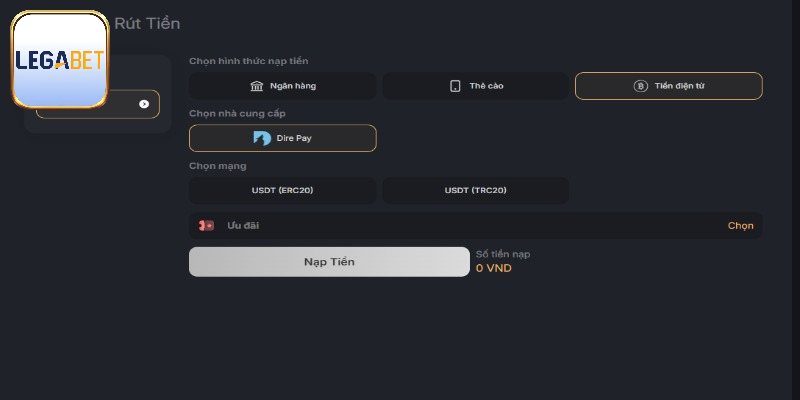This screenshot has height=400, width=800.
Task: Click the Ưu đãi label text
Action: point(243,226)
